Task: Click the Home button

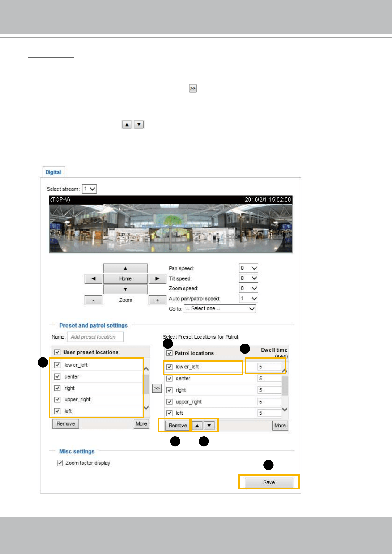Action: point(125,278)
